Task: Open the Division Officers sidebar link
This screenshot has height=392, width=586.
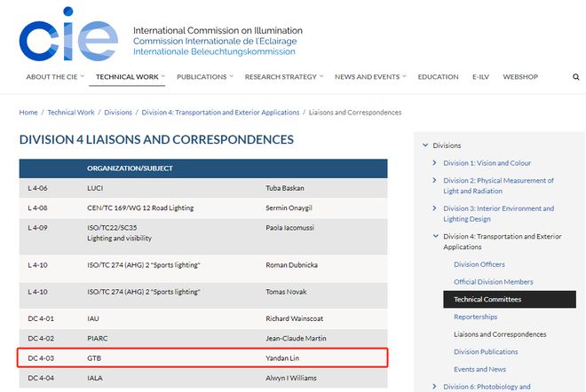Action: [x=479, y=264]
